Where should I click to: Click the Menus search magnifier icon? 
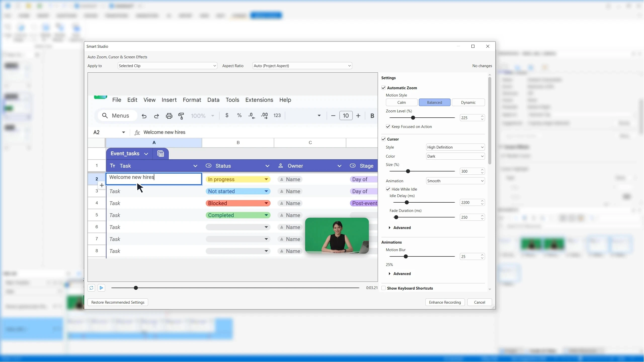click(x=105, y=116)
